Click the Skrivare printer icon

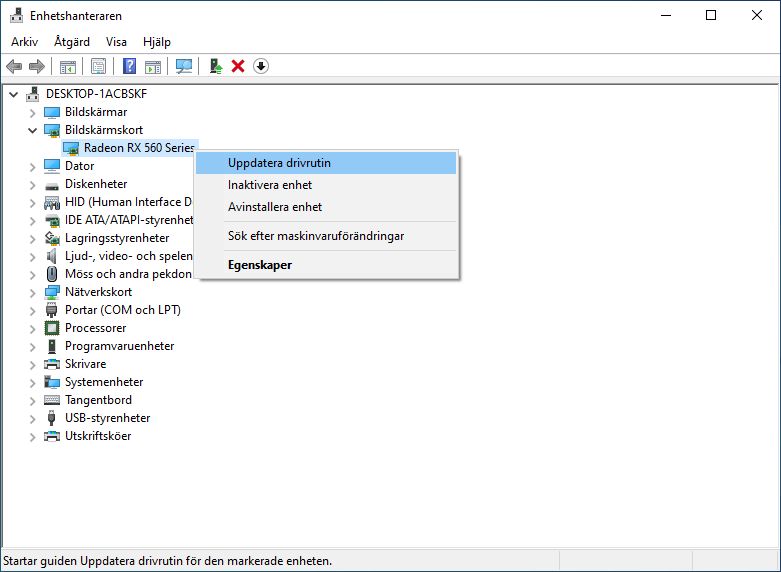click(x=52, y=364)
